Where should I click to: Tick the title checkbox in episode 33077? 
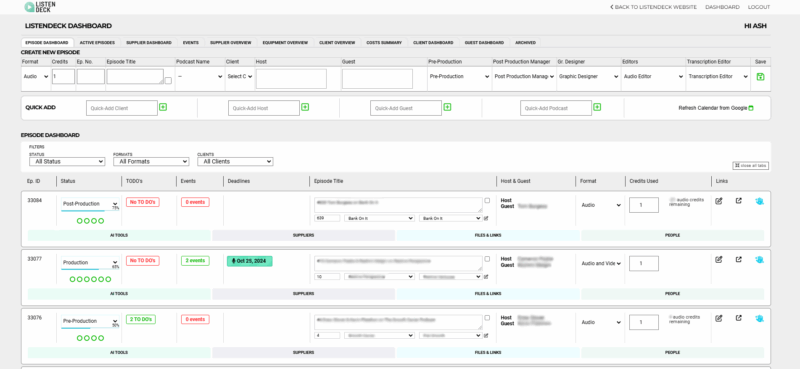click(x=487, y=259)
